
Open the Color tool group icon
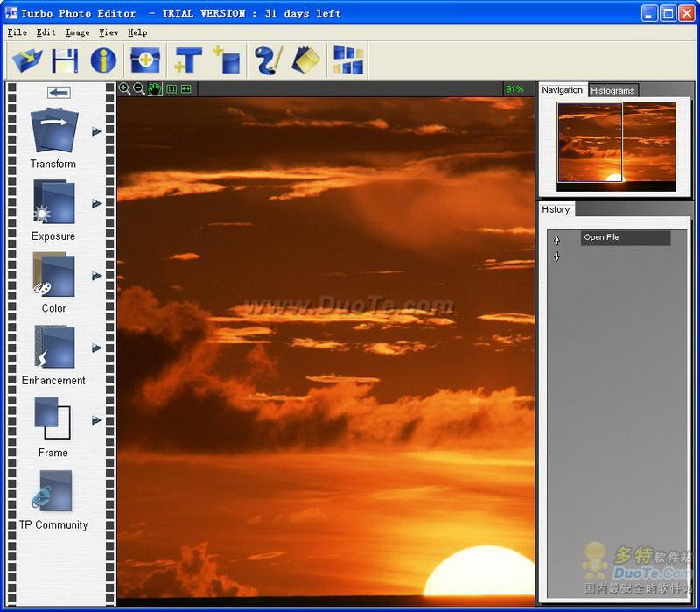coord(54,274)
